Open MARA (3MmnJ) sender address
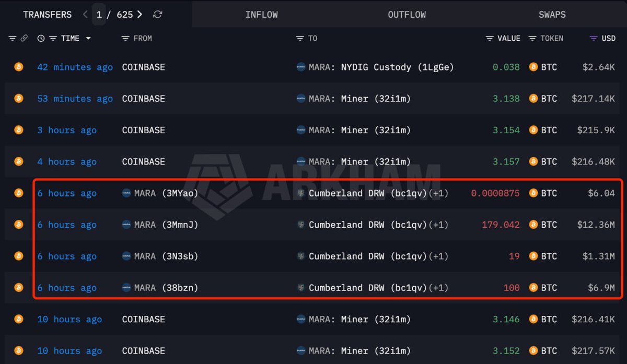Screen dimensions: 627x364 coord(166,225)
